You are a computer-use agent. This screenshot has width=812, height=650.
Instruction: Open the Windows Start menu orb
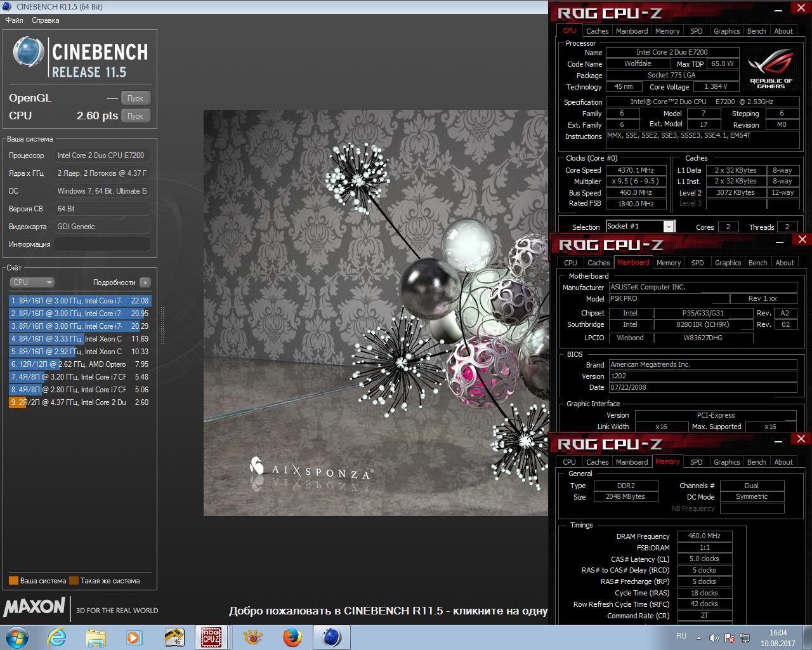pos(17,637)
